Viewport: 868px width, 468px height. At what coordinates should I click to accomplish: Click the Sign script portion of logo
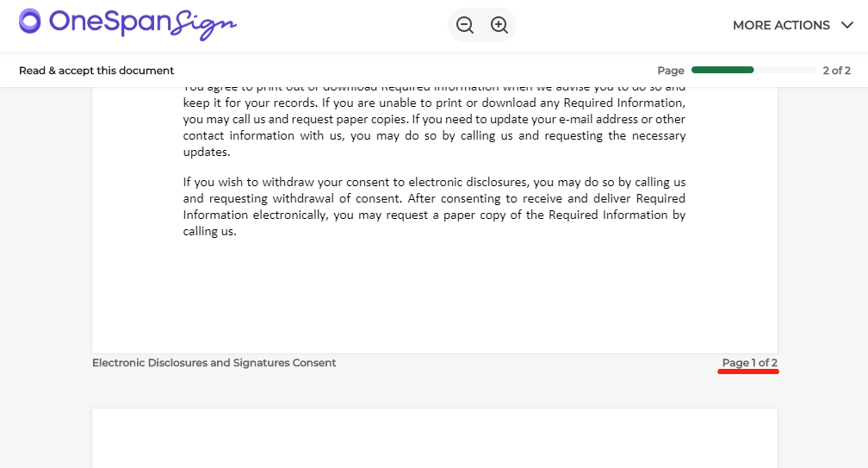(x=204, y=26)
